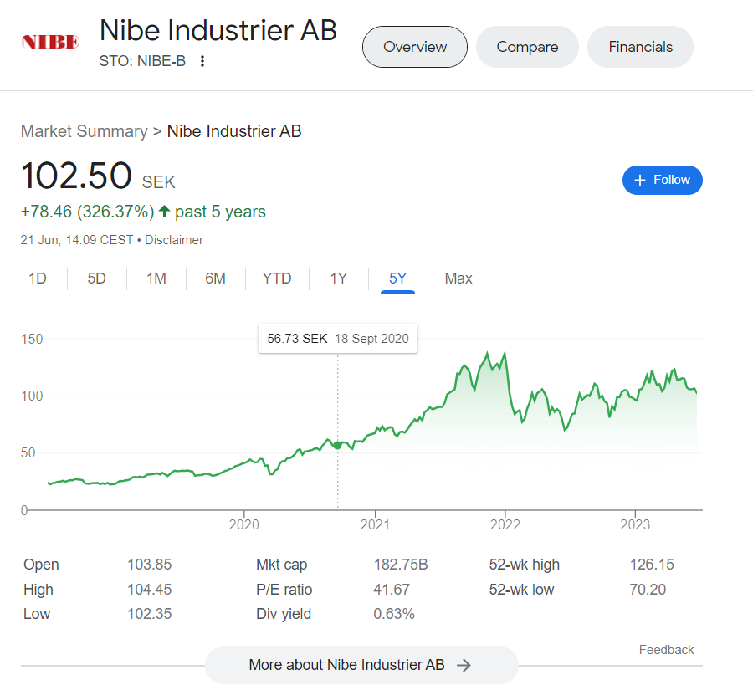Click the green up arrow beside past 5 years
The width and height of the screenshot is (753, 700).
[x=164, y=212]
